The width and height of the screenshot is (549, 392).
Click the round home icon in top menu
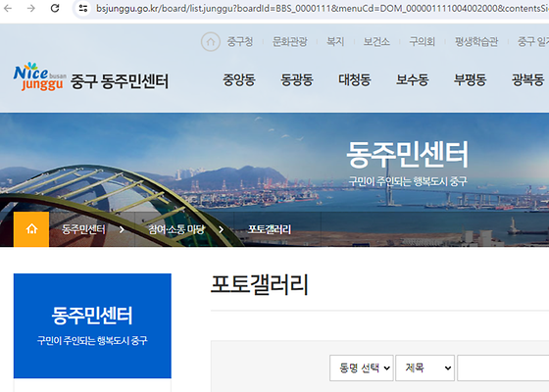click(x=211, y=41)
